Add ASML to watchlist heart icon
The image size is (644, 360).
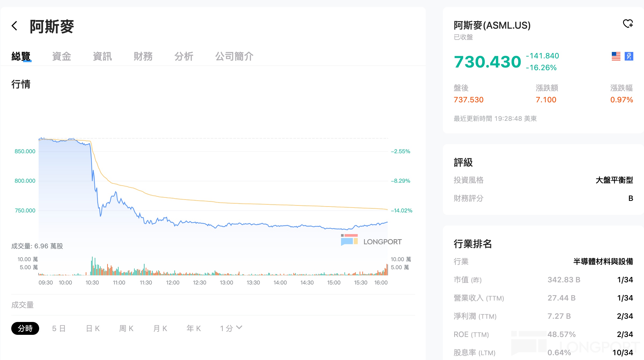[x=628, y=24]
